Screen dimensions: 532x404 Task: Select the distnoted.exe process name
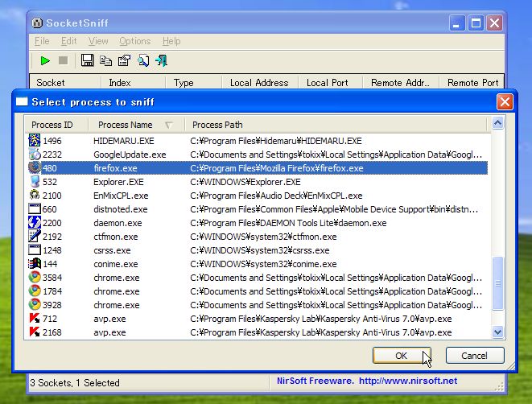tap(121, 209)
